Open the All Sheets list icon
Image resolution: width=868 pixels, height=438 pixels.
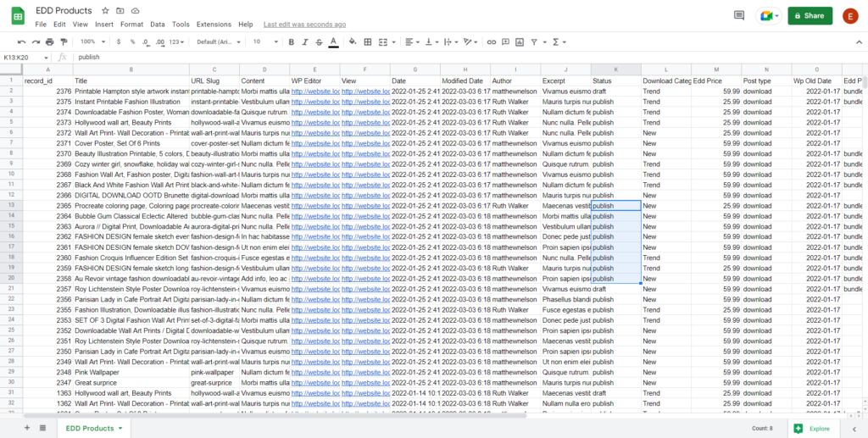[x=42, y=428]
